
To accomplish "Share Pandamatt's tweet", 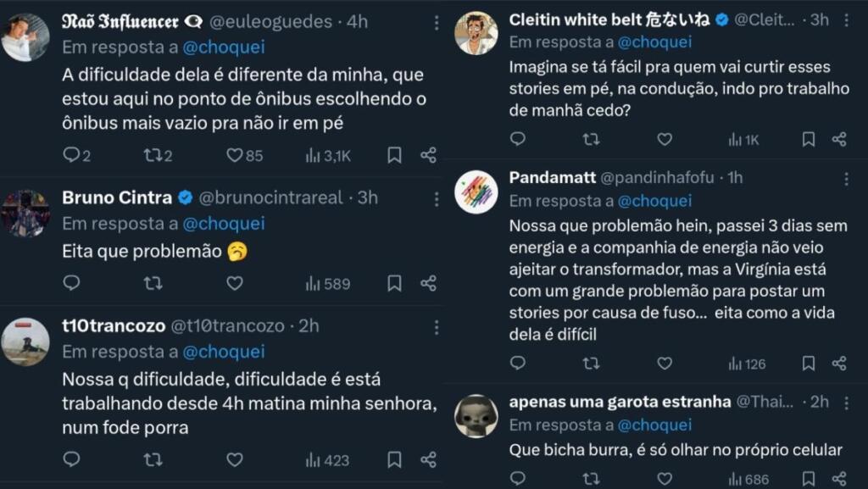I will (838, 364).
